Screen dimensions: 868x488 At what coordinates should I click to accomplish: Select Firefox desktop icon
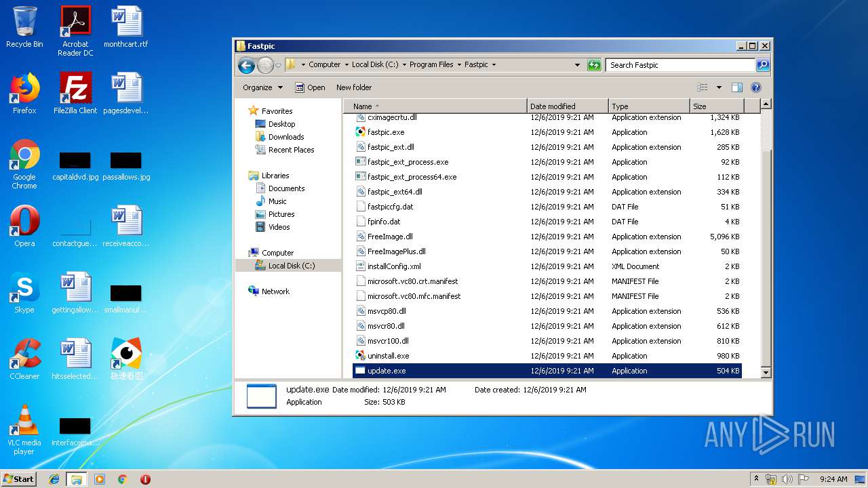pos(24,93)
